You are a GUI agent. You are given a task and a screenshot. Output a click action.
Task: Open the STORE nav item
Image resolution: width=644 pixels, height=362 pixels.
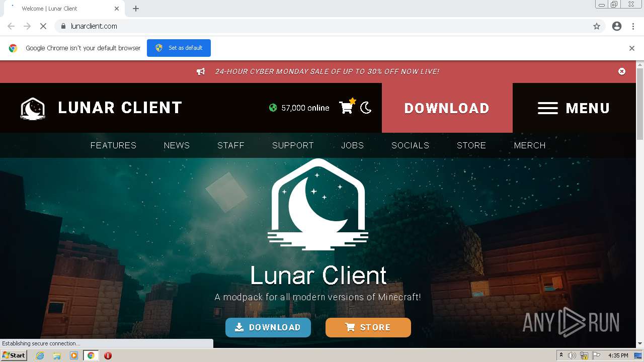[x=471, y=145]
